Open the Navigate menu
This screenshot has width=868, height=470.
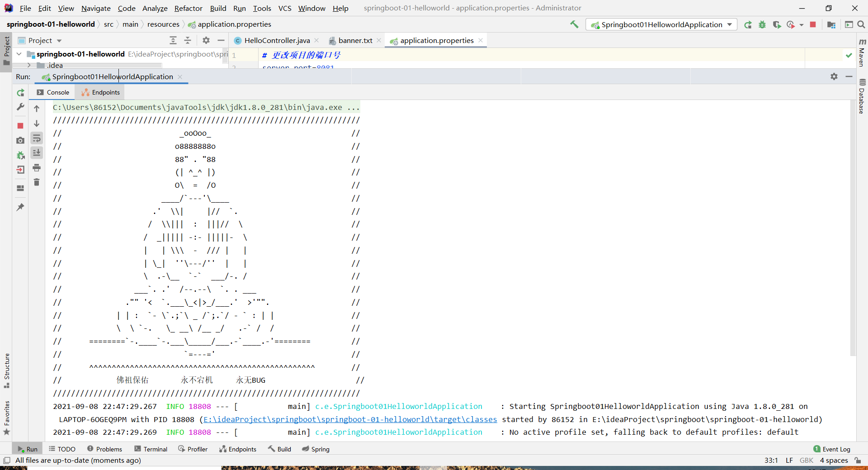(96, 8)
